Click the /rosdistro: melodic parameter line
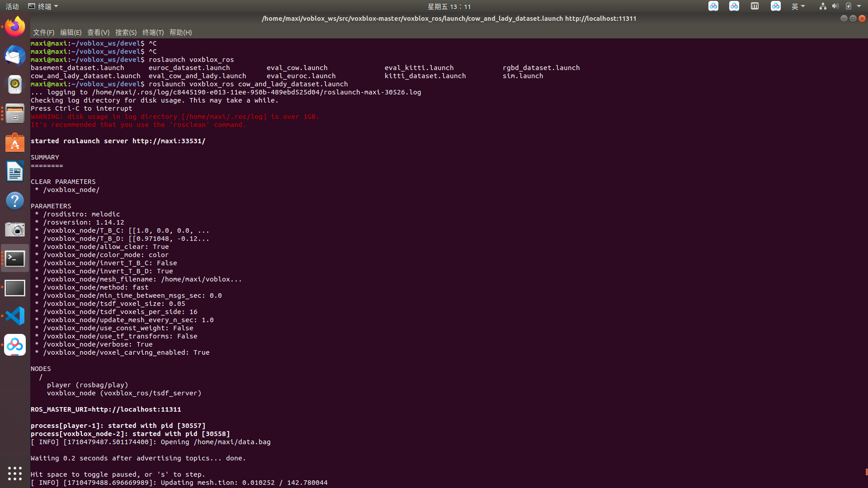 pyautogui.click(x=77, y=214)
